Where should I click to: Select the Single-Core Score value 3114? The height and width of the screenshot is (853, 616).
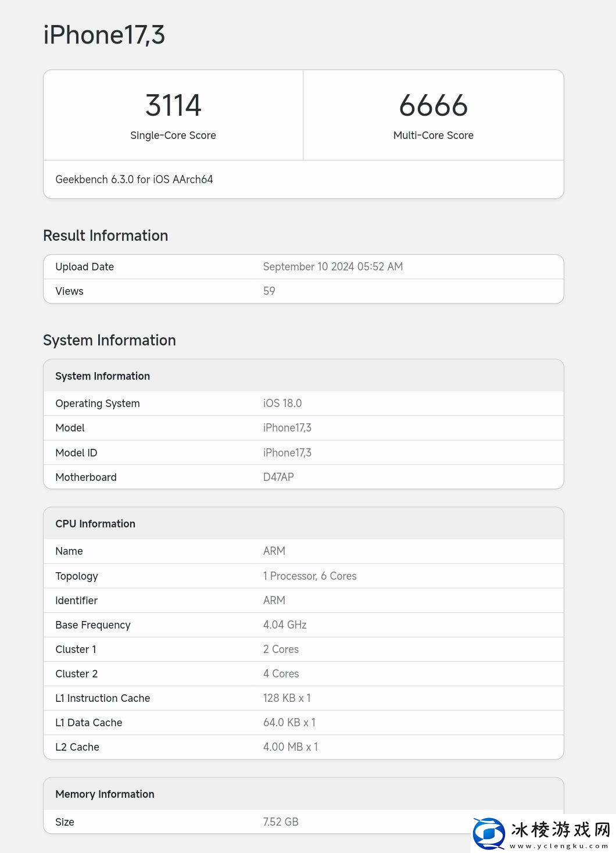tap(173, 105)
